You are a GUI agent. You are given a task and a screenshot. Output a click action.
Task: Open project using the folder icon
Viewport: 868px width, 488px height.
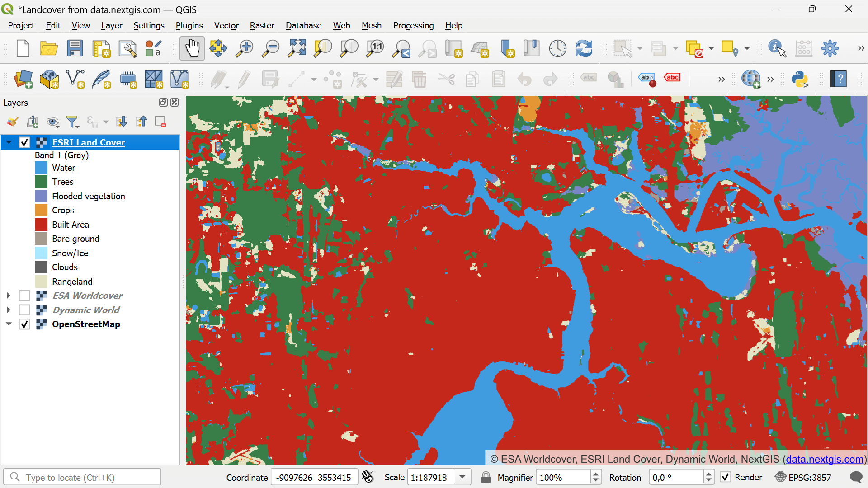coord(49,48)
